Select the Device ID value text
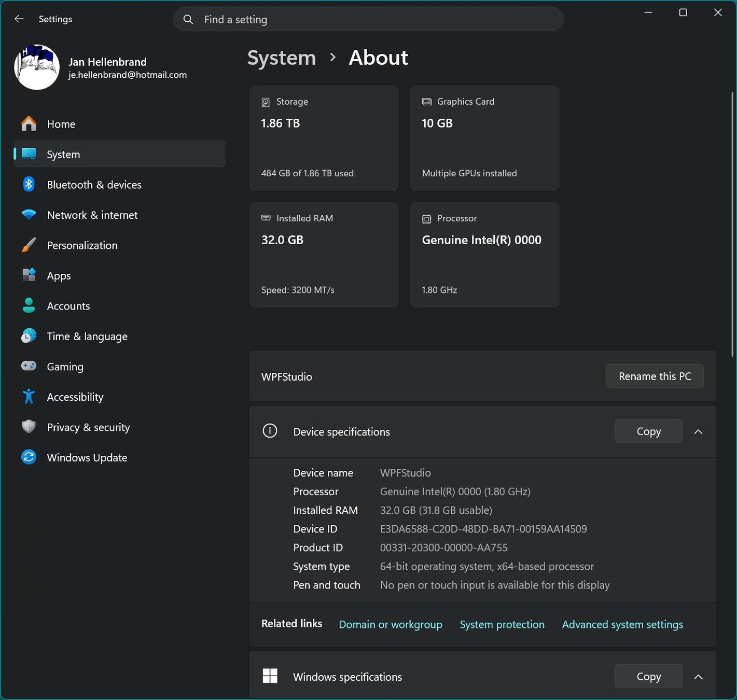This screenshot has width=737, height=700. click(x=483, y=529)
